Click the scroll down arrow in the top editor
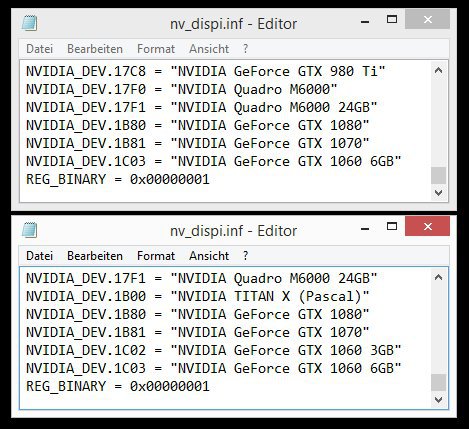This screenshot has height=429, width=469. 438,192
